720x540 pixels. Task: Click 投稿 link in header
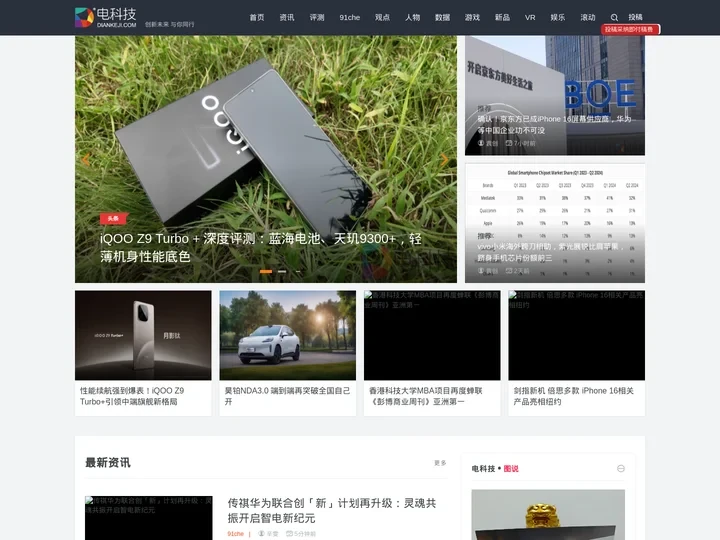pos(636,17)
